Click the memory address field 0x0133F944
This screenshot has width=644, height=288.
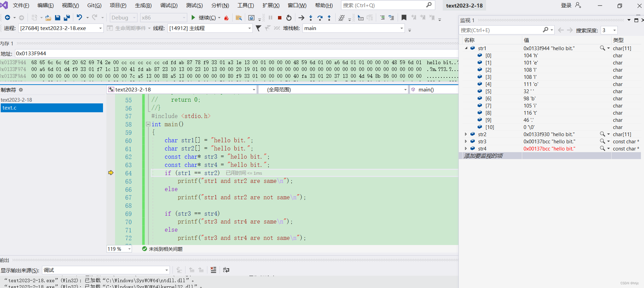(237, 53)
